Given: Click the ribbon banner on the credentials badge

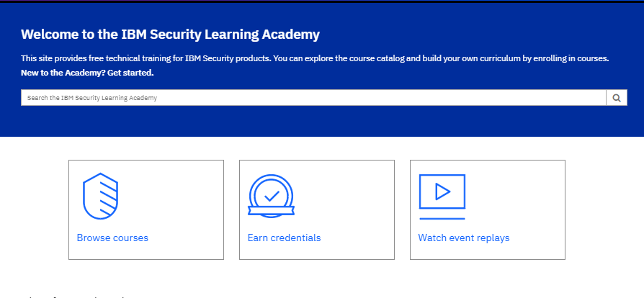Looking at the screenshot, I should (x=271, y=211).
